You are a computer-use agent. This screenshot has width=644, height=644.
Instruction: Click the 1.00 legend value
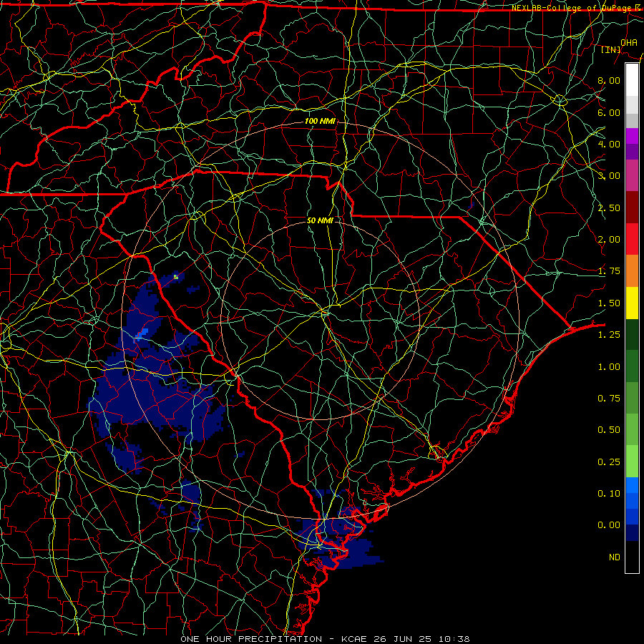609,367
